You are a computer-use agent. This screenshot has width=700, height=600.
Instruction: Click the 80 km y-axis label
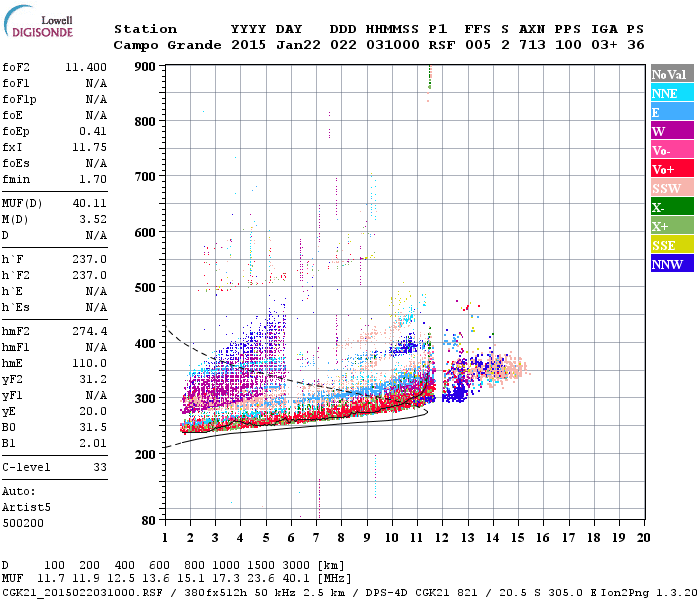pos(148,520)
